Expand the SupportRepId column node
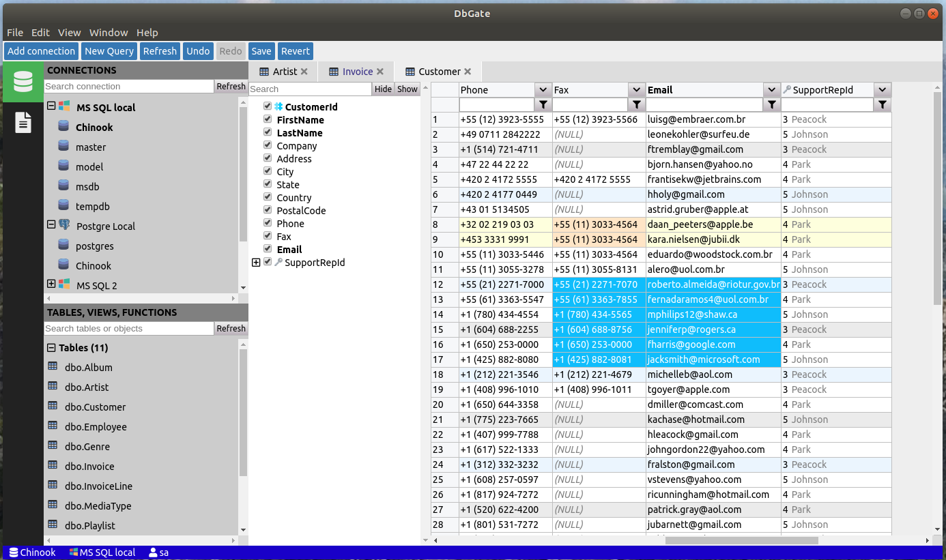 pyautogui.click(x=256, y=263)
